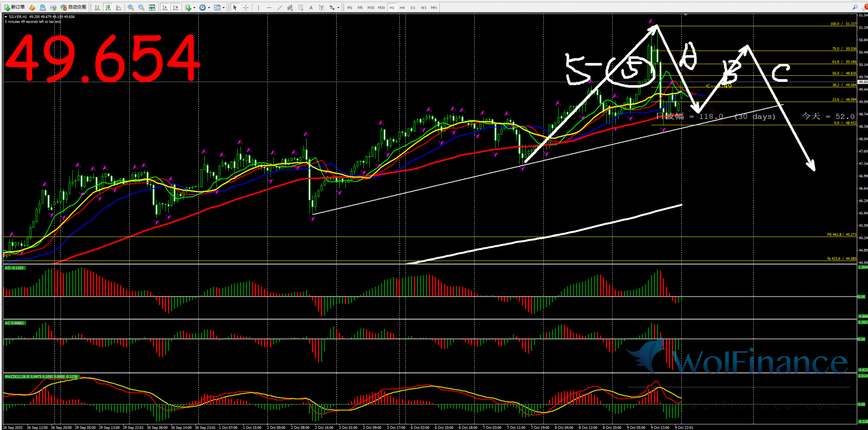Select the text label tool
This screenshot has width=868, height=430.
(x=311, y=7)
